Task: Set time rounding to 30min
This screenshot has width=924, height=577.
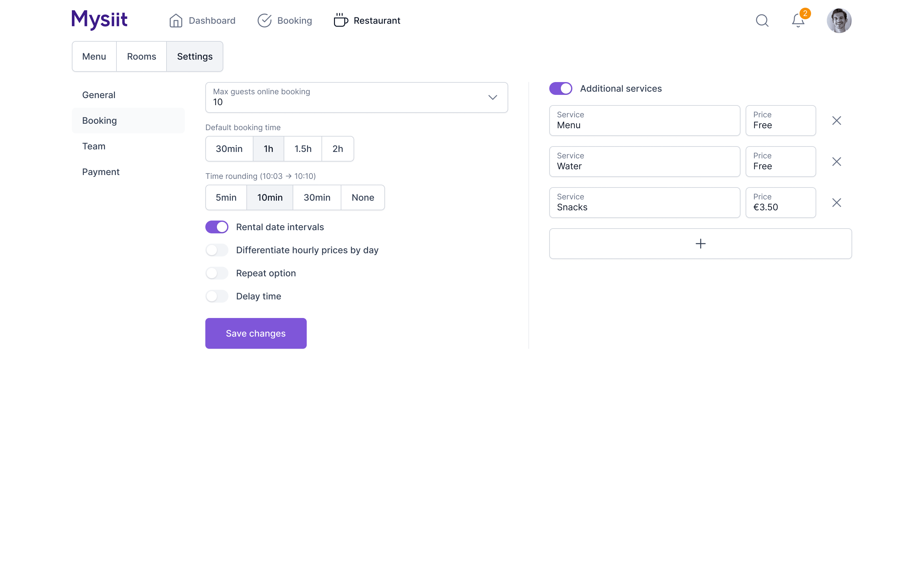Action: (x=317, y=198)
